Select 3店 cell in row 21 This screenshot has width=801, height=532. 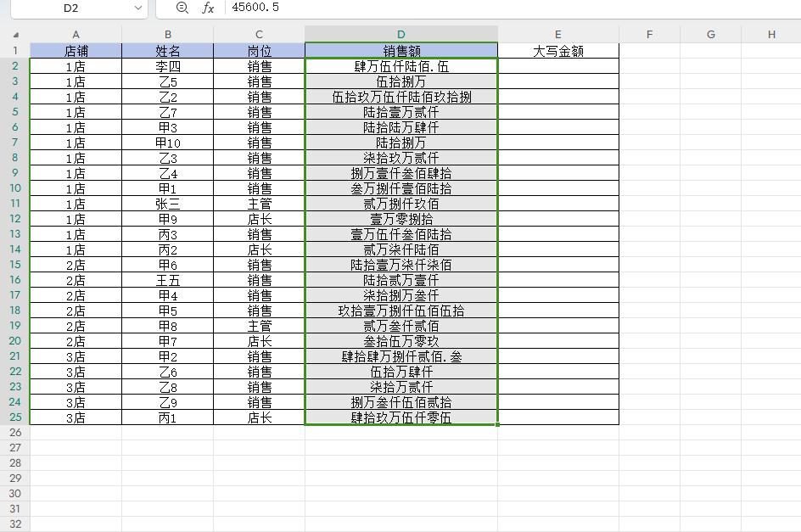76,356
